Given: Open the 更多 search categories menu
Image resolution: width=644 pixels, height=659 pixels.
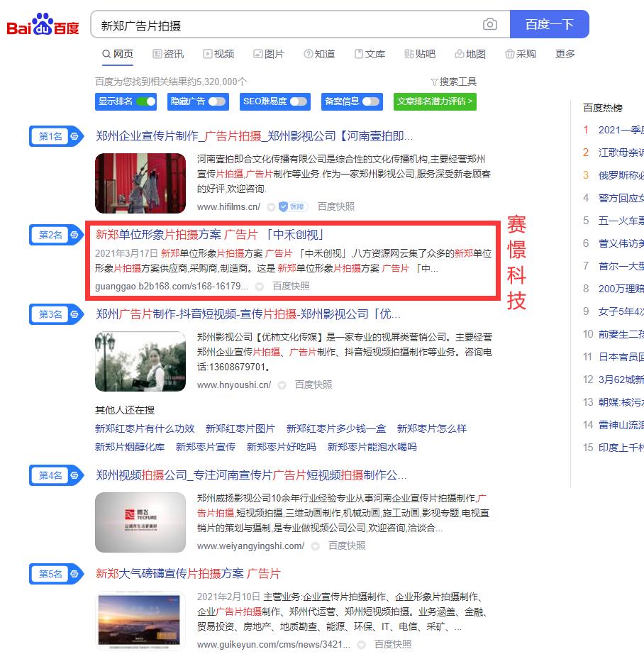Looking at the screenshot, I should tap(565, 54).
